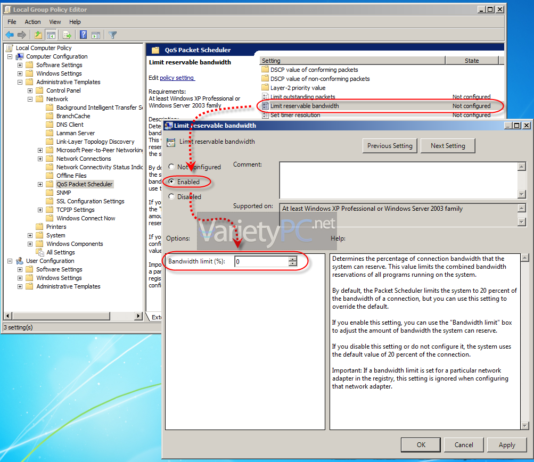Expand the System tree node
The image size is (534, 462).
(x=30, y=235)
